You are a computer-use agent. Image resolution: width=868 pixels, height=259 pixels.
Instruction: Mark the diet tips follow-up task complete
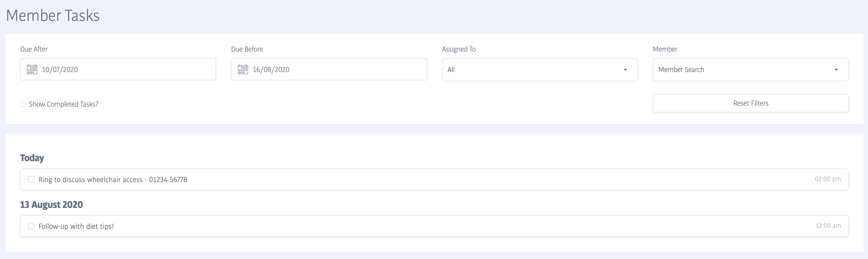pyautogui.click(x=31, y=226)
